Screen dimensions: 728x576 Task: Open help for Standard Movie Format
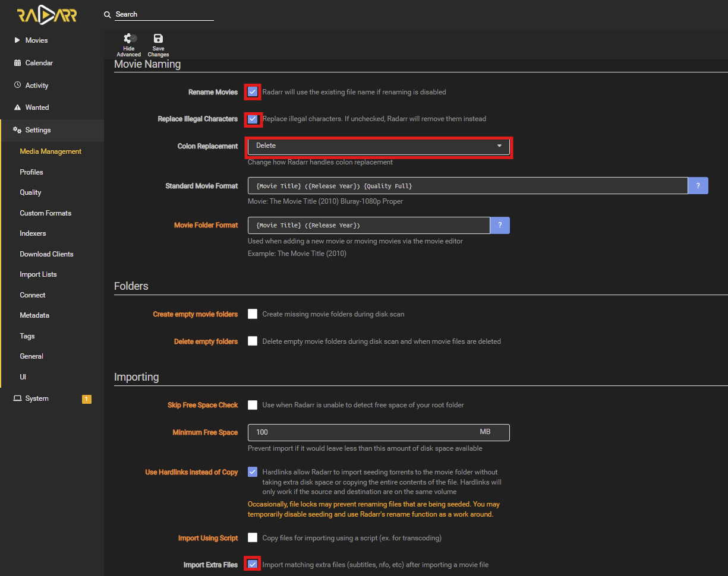pyautogui.click(x=698, y=186)
